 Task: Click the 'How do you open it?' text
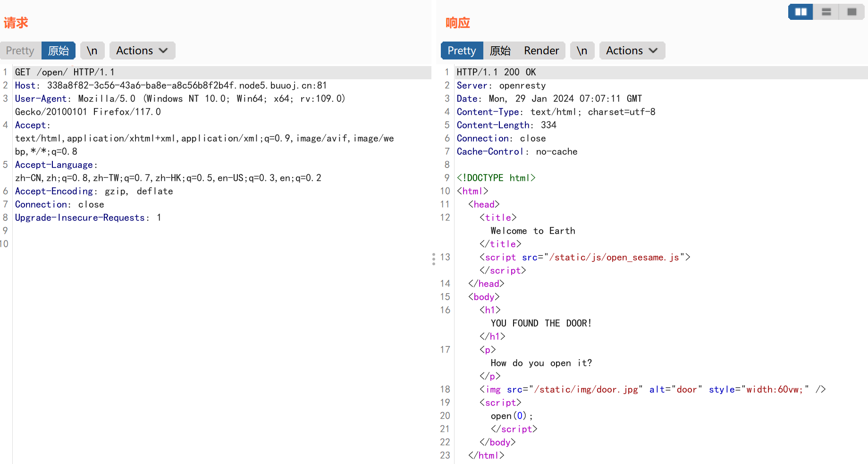point(541,363)
